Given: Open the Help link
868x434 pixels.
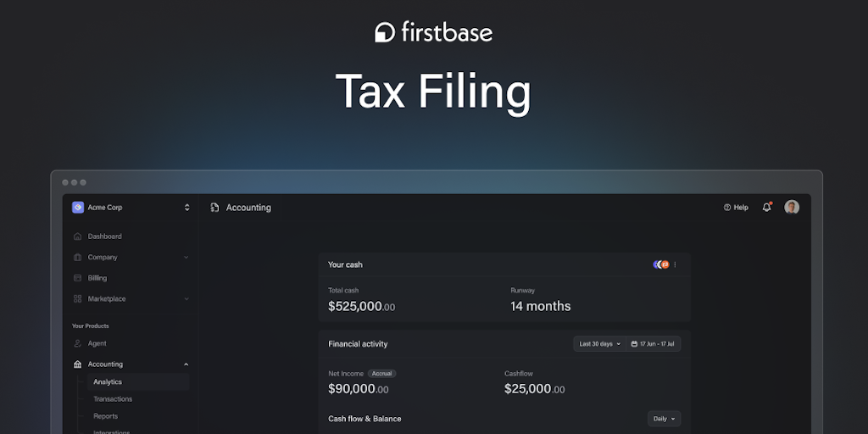Looking at the screenshot, I should pos(736,207).
